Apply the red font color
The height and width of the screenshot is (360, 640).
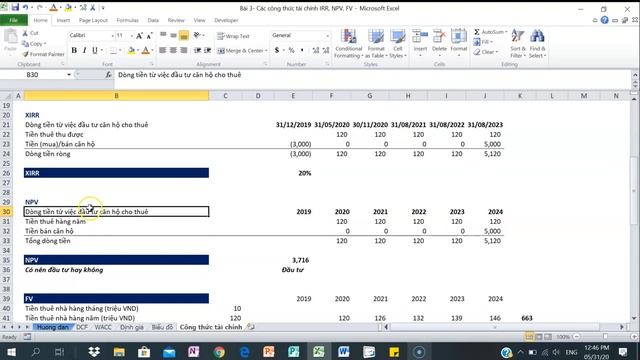coord(145,51)
